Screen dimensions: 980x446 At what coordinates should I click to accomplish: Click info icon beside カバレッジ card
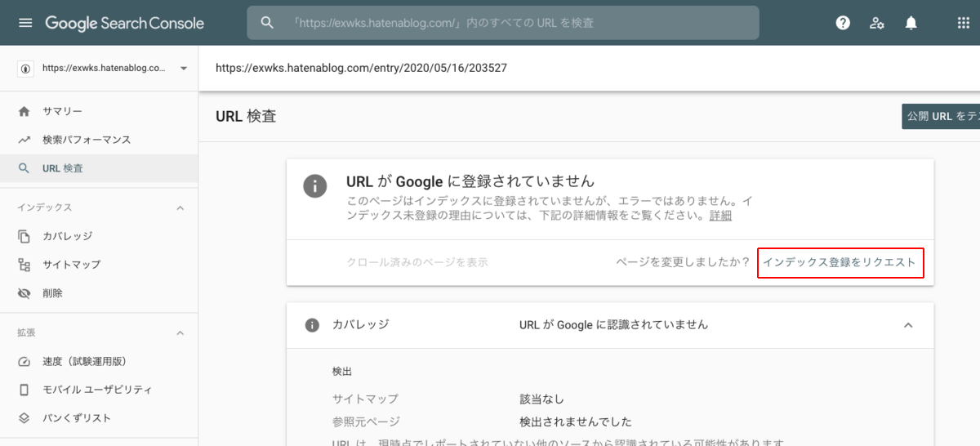pyautogui.click(x=312, y=325)
